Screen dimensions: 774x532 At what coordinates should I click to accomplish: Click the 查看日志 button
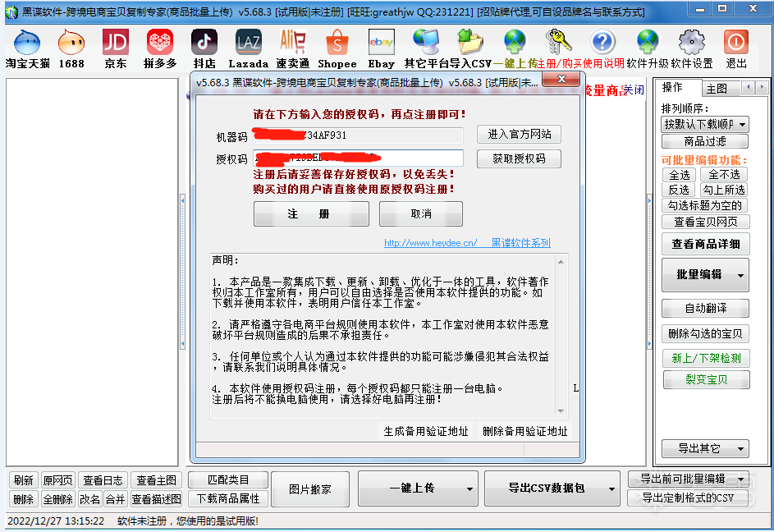(102, 480)
